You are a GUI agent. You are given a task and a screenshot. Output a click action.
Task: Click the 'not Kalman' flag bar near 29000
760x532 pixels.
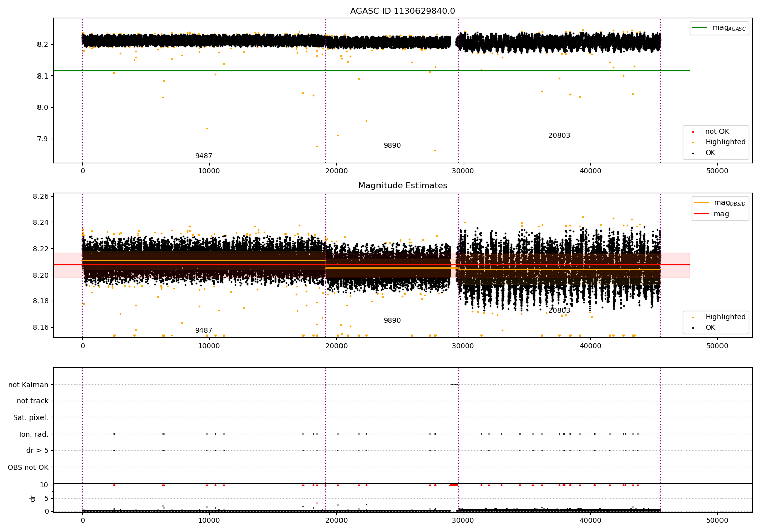pos(453,385)
